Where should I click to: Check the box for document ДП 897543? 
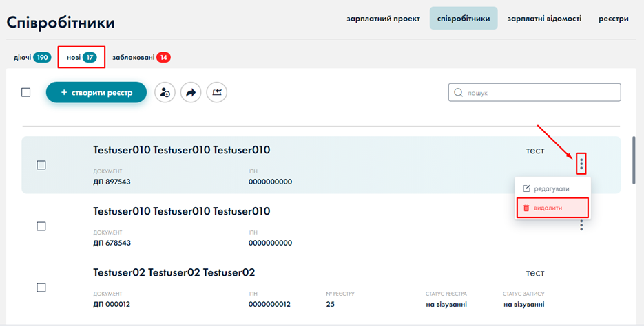41,165
